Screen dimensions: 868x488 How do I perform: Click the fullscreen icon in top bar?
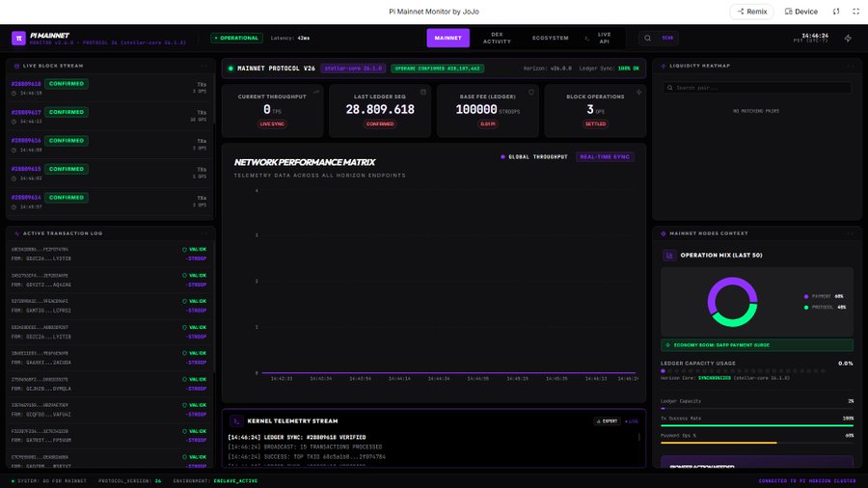855,12
